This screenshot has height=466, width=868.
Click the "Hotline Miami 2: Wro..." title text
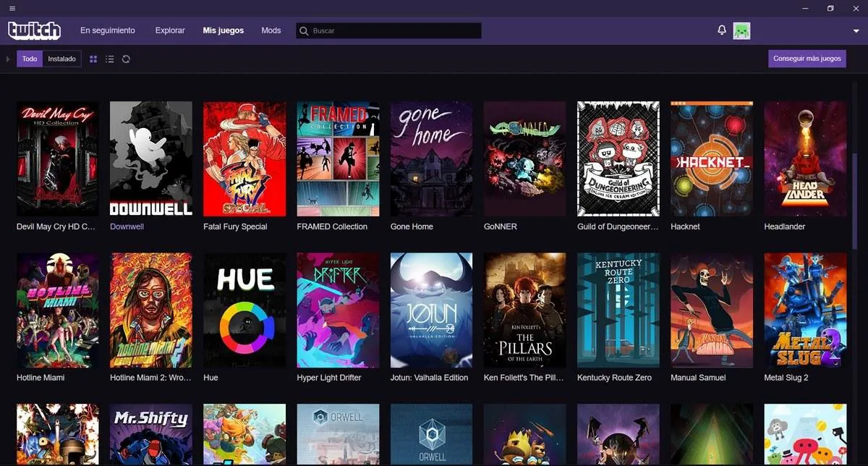click(150, 378)
